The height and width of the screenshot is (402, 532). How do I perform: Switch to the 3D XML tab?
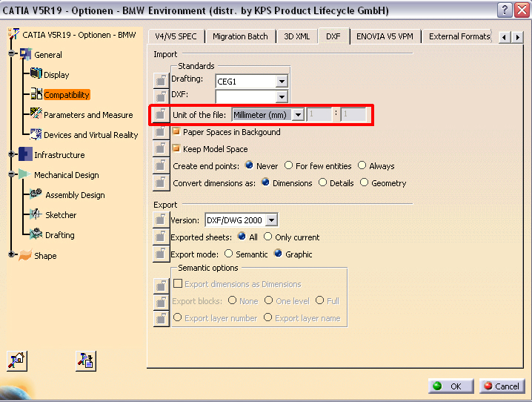click(x=297, y=36)
